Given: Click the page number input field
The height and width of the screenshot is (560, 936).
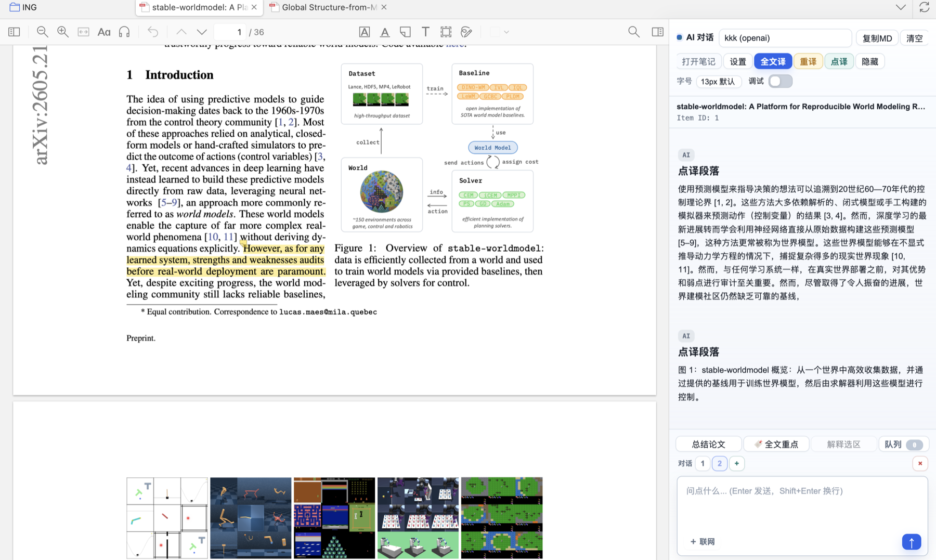Looking at the screenshot, I should click(x=230, y=32).
